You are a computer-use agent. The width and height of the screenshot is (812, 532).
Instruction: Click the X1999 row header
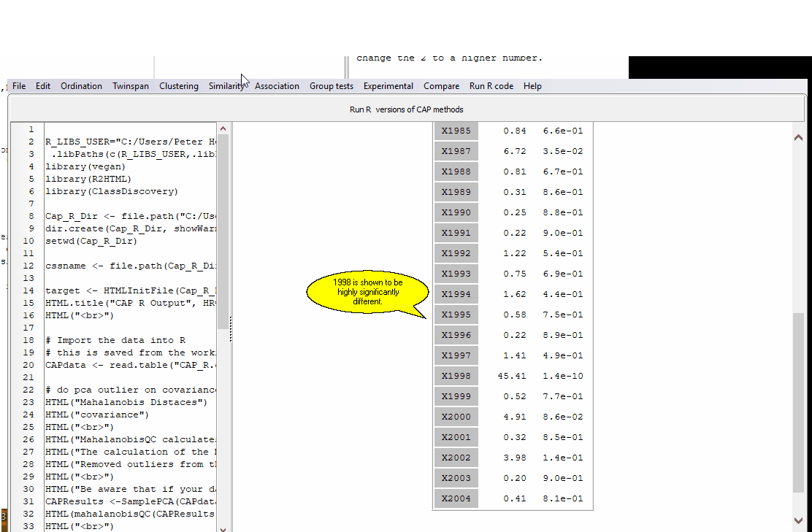click(x=456, y=396)
